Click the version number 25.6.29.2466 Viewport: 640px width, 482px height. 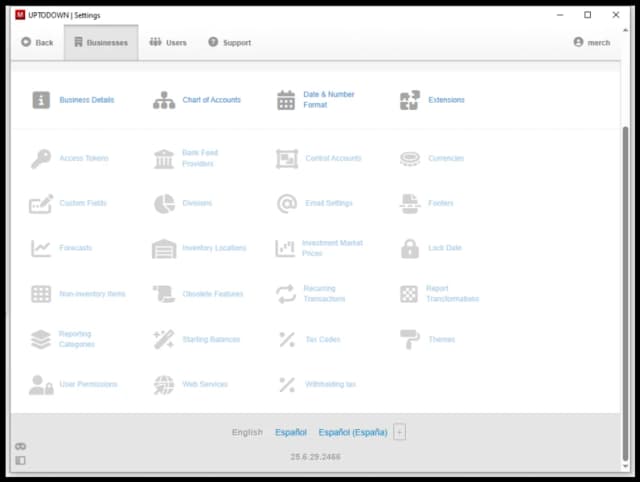click(315, 457)
